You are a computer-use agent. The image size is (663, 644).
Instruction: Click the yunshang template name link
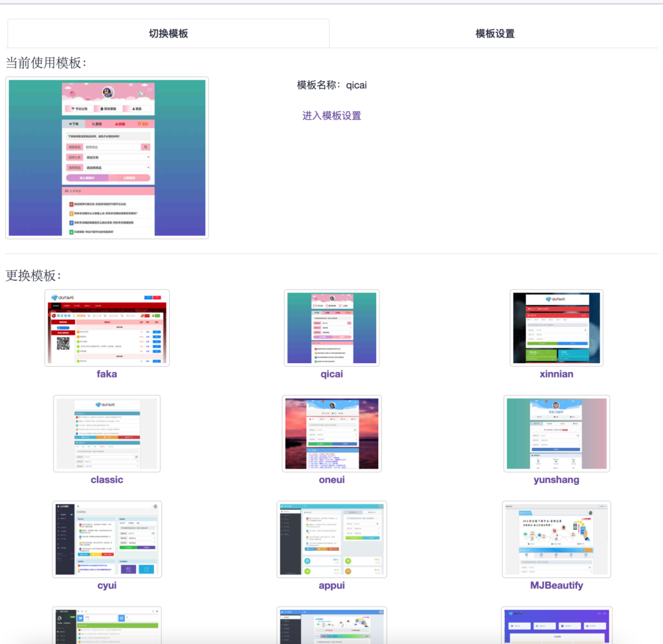tap(556, 480)
